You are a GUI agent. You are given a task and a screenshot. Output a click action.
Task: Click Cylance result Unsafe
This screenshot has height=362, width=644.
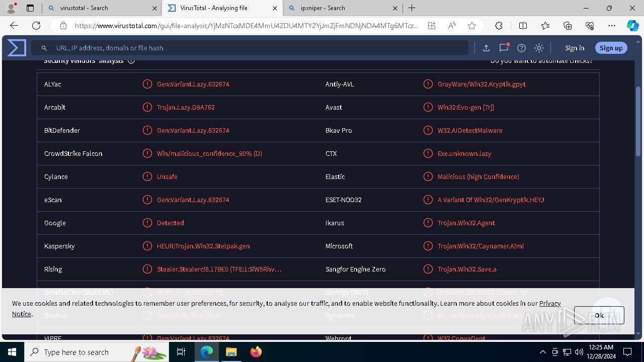click(x=167, y=176)
